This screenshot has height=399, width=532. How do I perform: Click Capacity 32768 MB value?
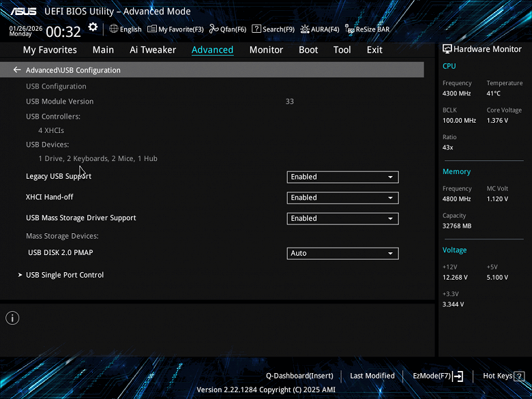(x=457, y=226)
